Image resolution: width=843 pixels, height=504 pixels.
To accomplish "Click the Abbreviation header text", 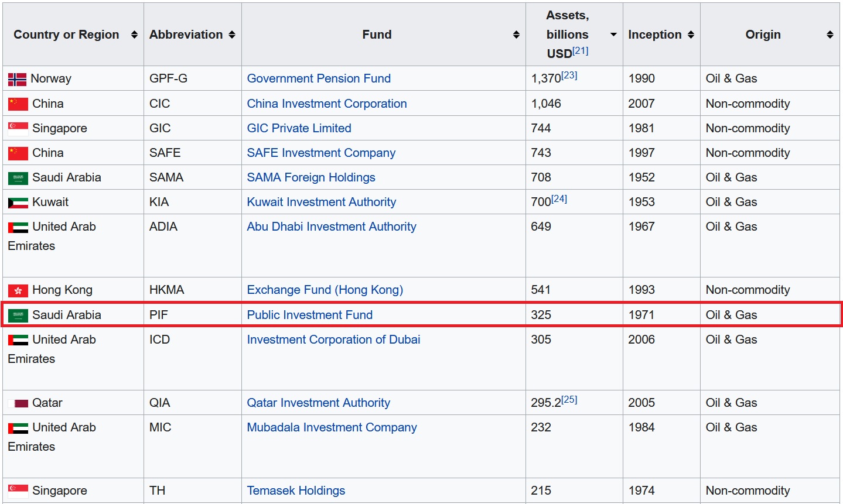I will coord(186,35).
